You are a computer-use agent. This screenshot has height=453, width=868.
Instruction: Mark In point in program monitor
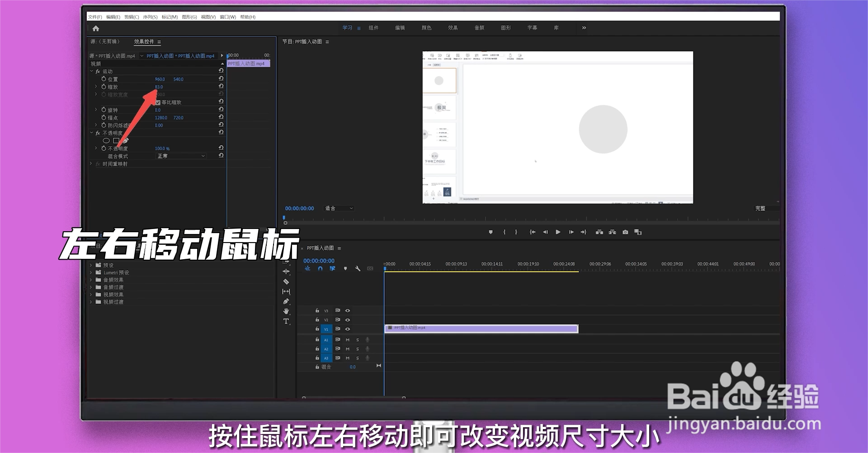(x=505, y=232)
